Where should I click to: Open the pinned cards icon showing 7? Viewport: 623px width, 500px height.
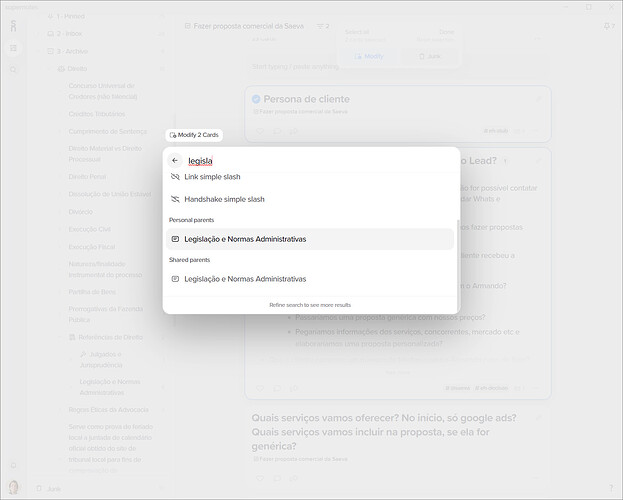(x=609, y=26)
